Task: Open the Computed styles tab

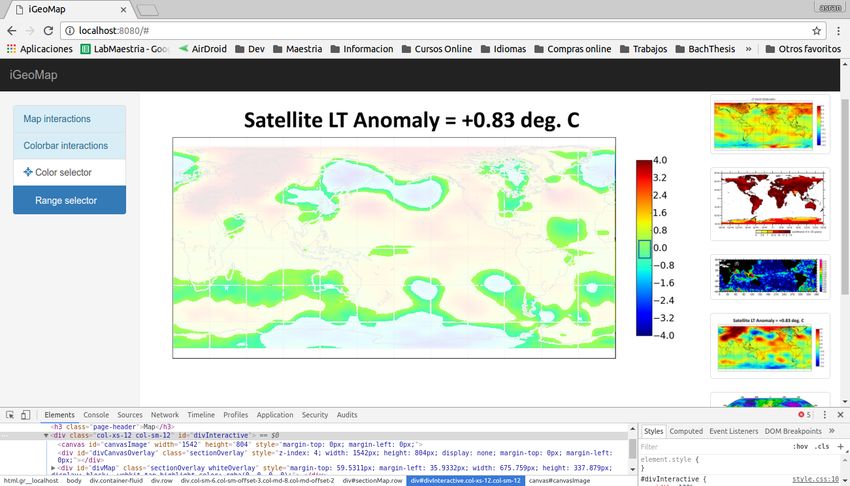Action: [x=686, y=431]
